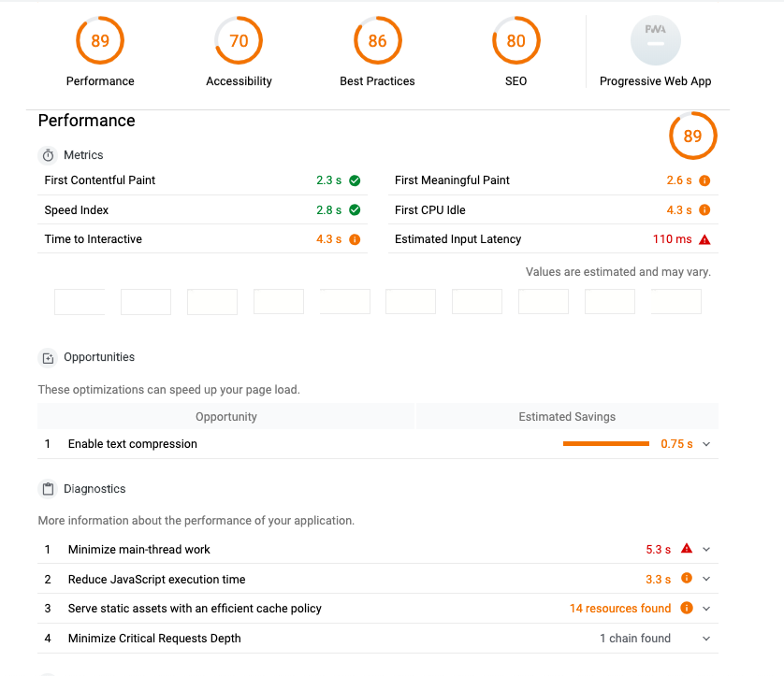Click the Accessibility score gauge
This screenshot has height=676, width=784.
coord(239,41)
